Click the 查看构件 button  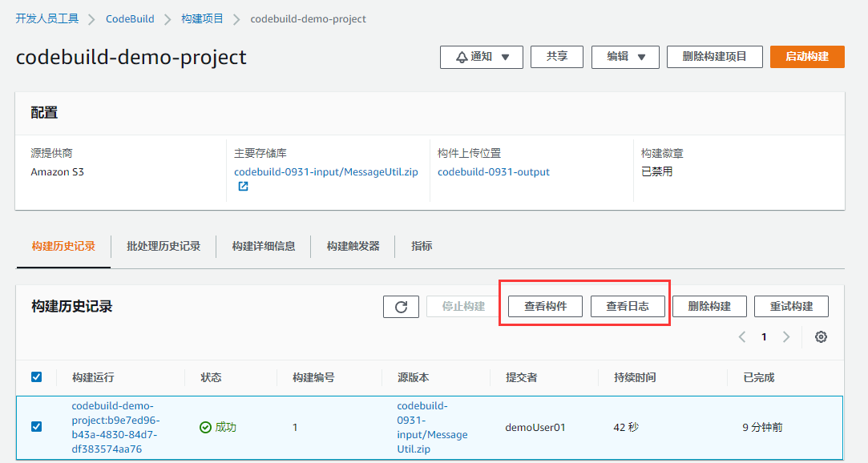[x=545, y=307]
